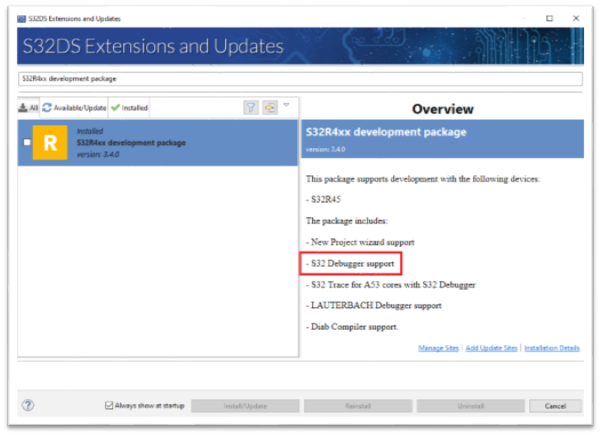
Task: Tick the S32R4xx development package checkbox
Action: coord(27,143)
